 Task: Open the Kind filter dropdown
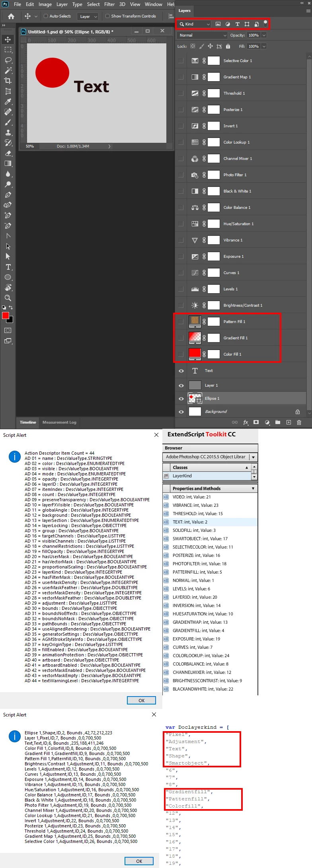pyautogui.click(x=194, y=24)
